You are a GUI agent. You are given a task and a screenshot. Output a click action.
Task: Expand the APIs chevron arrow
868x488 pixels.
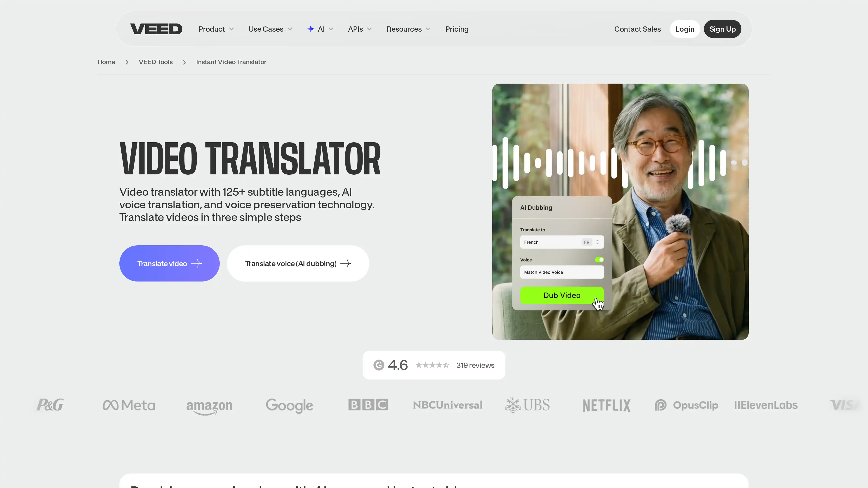tap(369, 29)
